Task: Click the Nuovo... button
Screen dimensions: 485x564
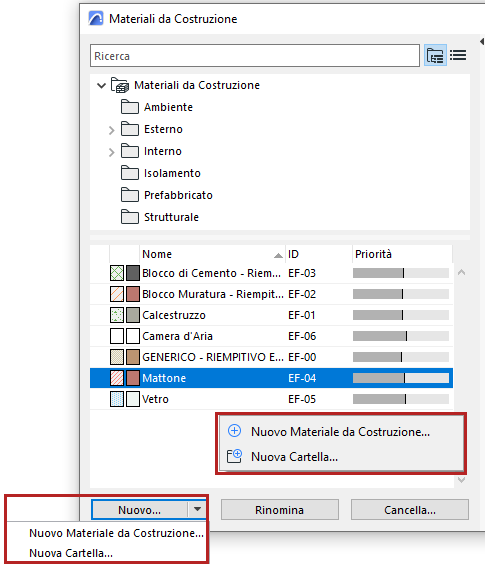Action: point(140,510)
